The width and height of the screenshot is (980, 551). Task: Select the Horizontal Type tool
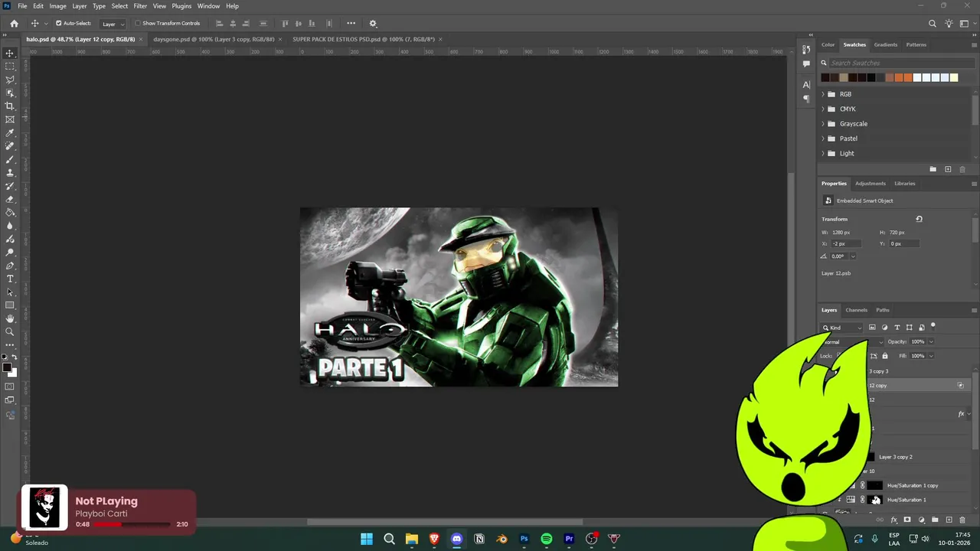(10, 279)
